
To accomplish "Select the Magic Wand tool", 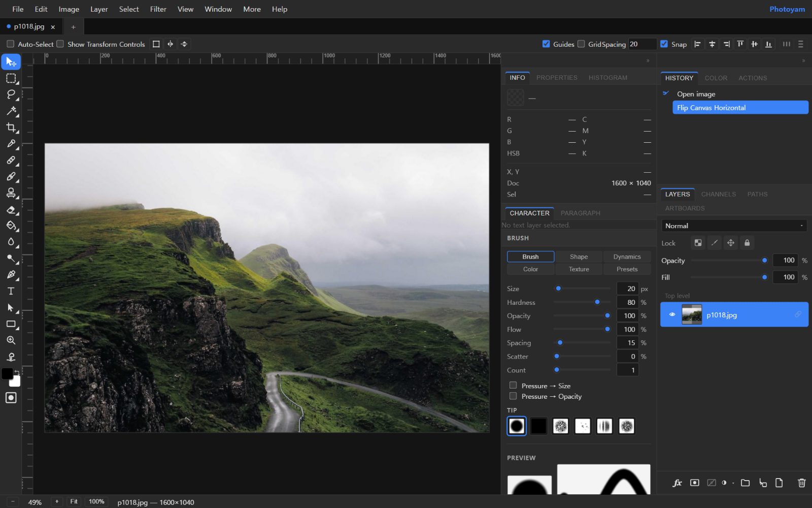I will (11, 111).
